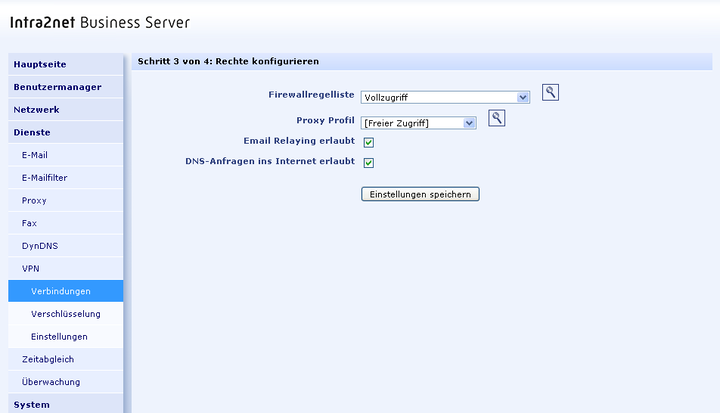Open Verschlüsselung submenu item
This screenshot has width=720, height=413.
(x=66, y=314)
